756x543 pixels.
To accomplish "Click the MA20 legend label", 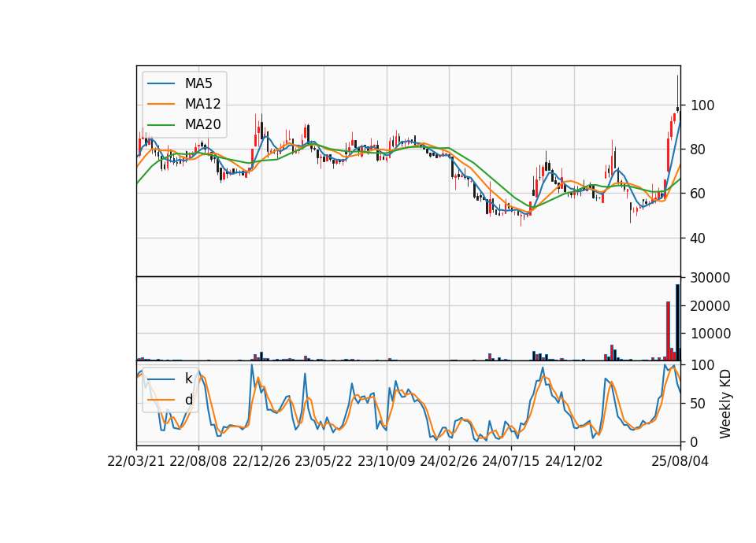I will click(202, 124).
